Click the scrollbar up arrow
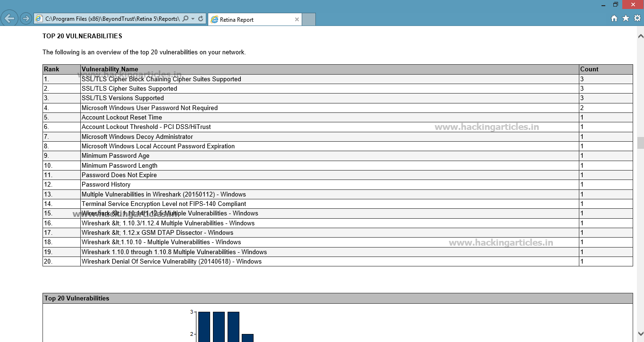Screen dimensions: 644x342 [640, 36]
